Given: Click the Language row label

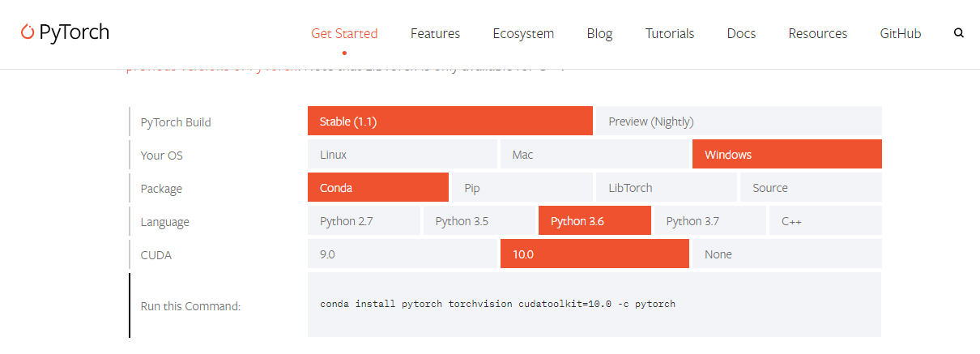Looking at the screenshot, I should (165, 222).
